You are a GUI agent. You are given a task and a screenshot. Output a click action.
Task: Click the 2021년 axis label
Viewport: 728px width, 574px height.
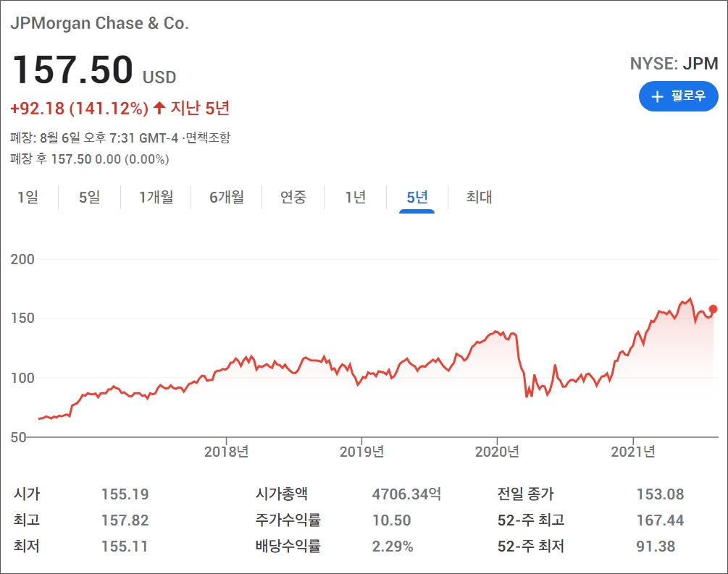tap(633, 452)
